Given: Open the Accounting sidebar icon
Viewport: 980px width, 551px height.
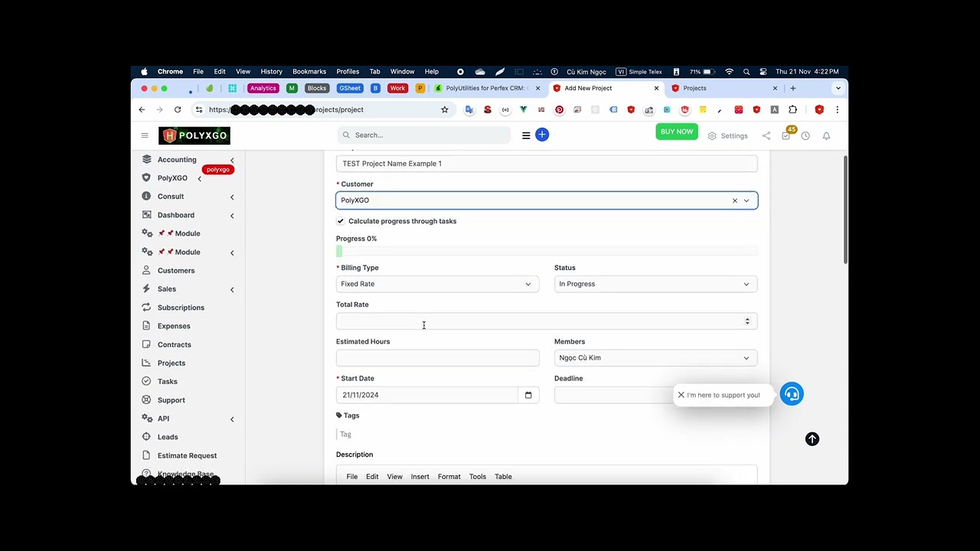Looking at the screenshot, I should pos(146,159).
